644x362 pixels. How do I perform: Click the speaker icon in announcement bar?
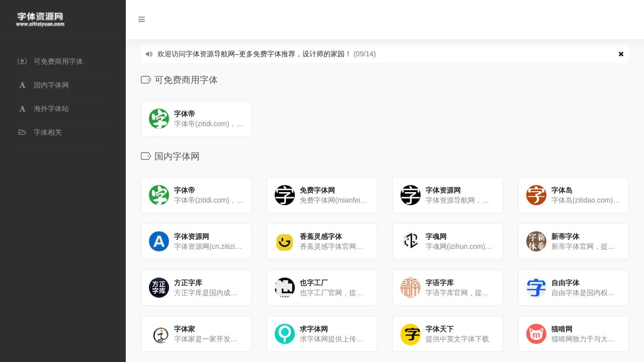pyautogui.click(x=149, y=54)
